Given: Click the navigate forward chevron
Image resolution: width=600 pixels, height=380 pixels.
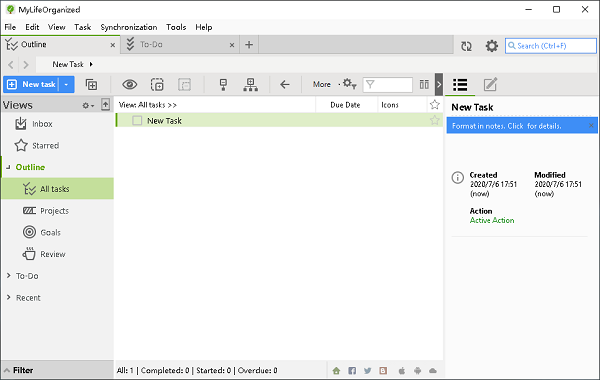Looking at the screenshot, I should (x=26, y=65).
